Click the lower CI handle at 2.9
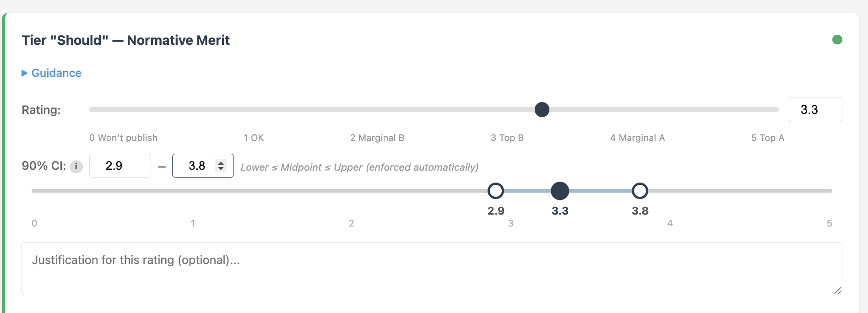This screenshot has height=313, width=868. click(495, 191)
